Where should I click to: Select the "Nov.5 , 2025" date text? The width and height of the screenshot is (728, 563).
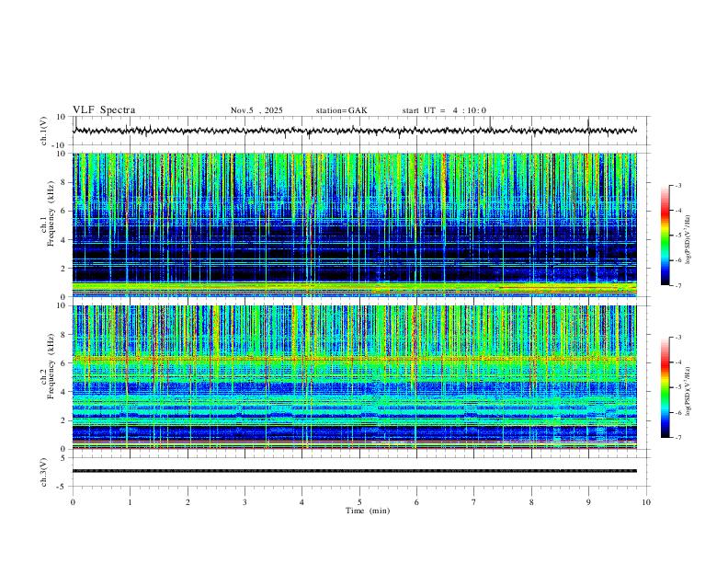256,110
